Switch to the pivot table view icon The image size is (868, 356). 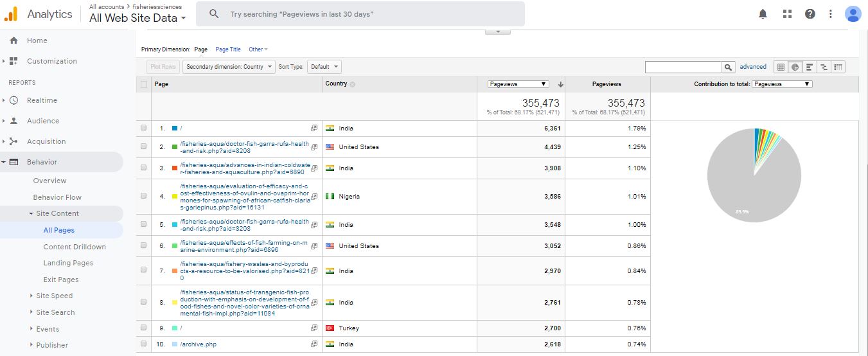[x=838, y=67]
